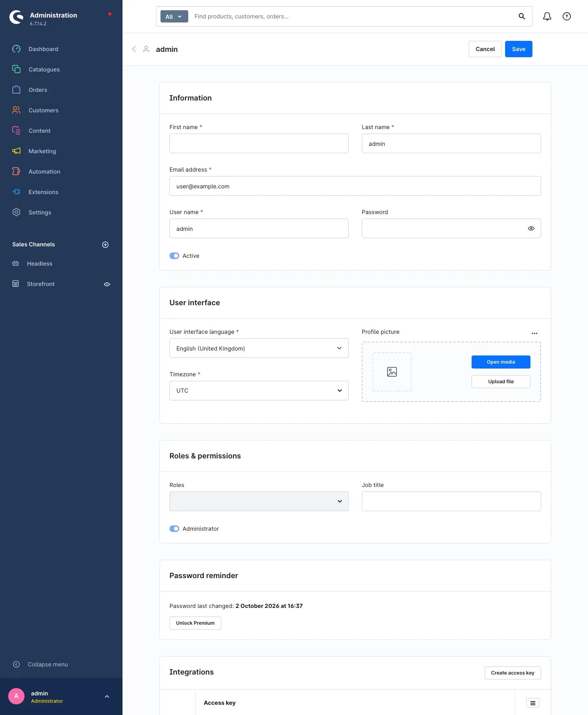Toggle the Active user switch
The height and width of the screenshot is (715, 588).
point(174,256)
